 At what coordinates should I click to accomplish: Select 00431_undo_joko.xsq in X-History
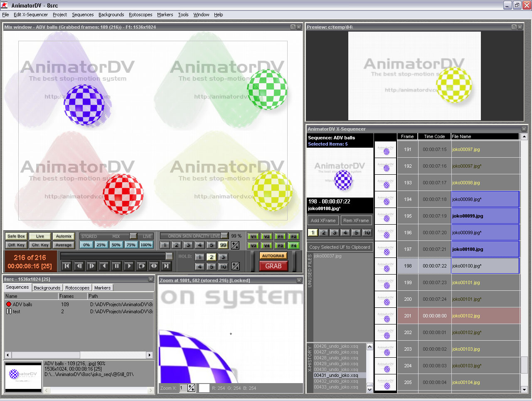pos(340,375)
